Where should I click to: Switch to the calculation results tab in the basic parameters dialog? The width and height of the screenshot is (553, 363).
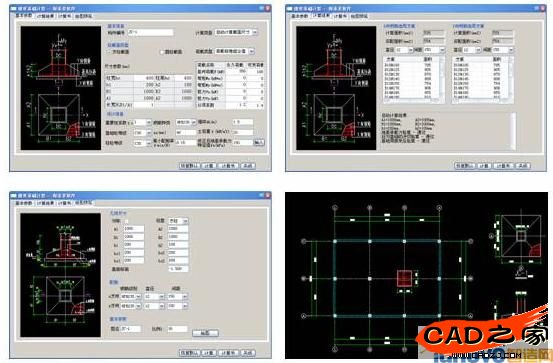(45, 16)
